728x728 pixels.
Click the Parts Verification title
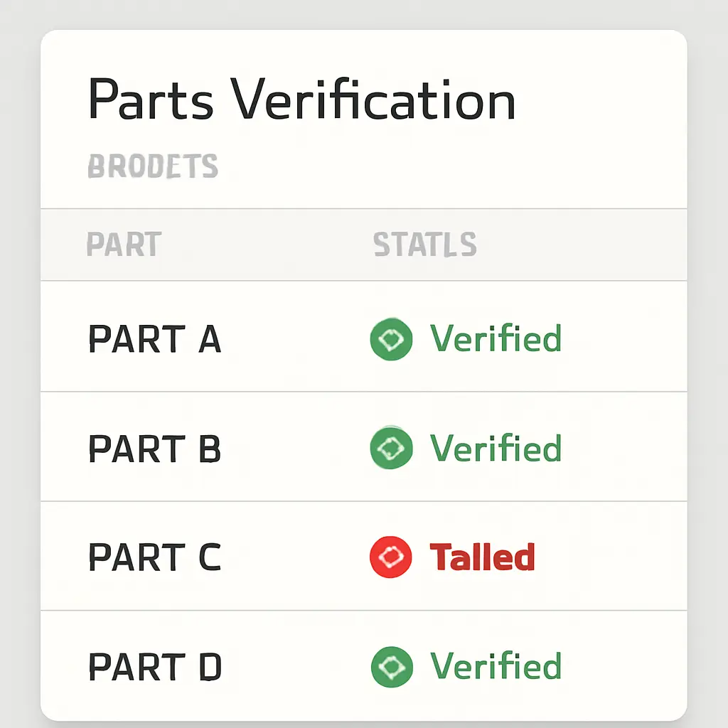[301, 100]
